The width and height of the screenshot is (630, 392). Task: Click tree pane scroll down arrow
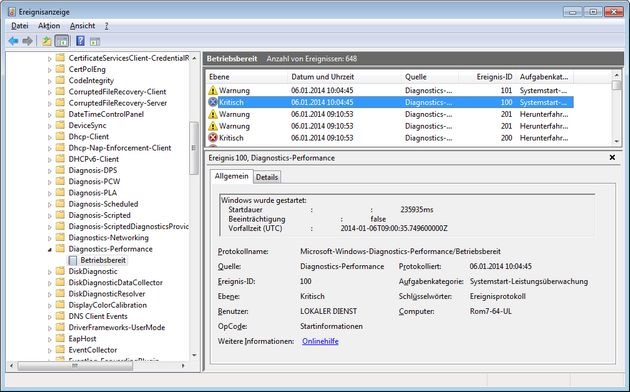point(194,355)
